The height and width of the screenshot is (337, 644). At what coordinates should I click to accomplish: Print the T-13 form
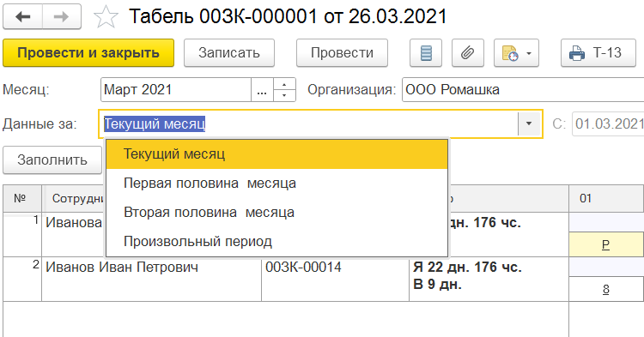(x=598, y=53)
